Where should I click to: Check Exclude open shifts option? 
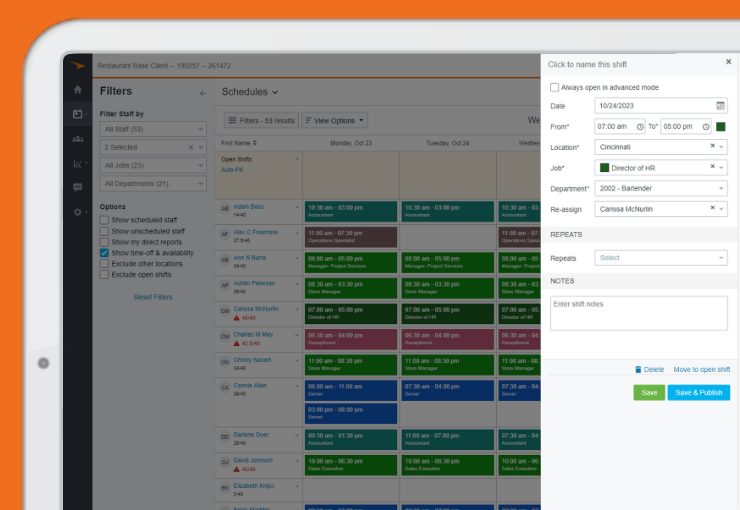tap(104, 275)
